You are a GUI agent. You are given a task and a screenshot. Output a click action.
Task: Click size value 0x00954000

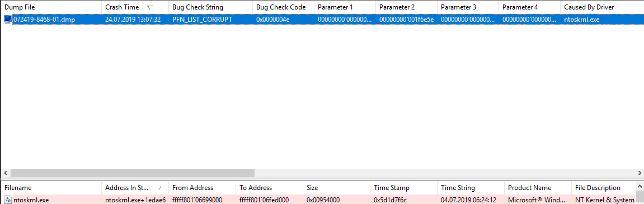(x=323, y=200)
